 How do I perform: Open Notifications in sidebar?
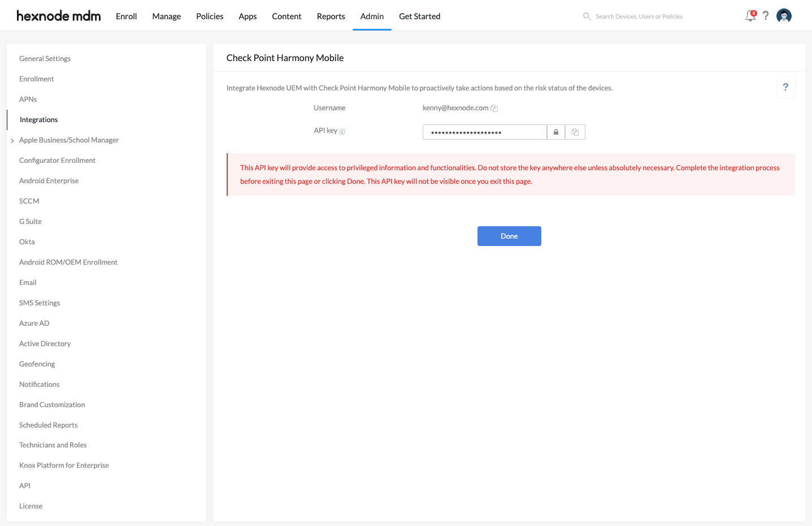40,385
